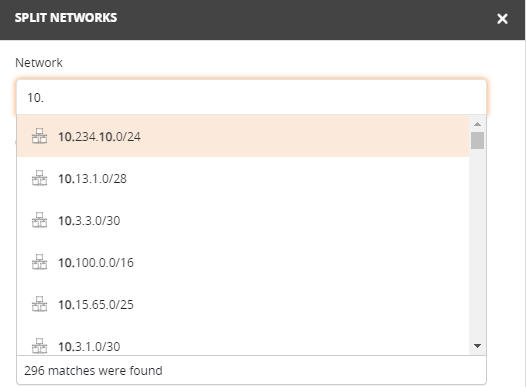Image resolution: width=526 pixels, height=387 pixels.
Task: Focus the Network search input field
Action: [x=251, y=98]
